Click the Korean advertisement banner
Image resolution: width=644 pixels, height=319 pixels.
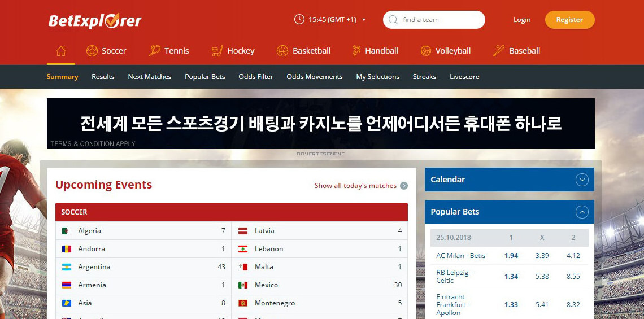click(x=321, y=124)
